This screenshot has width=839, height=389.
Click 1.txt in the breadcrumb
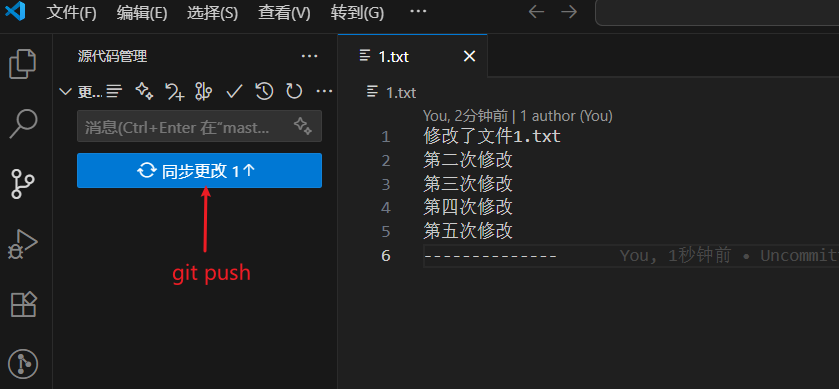(401, 93)
